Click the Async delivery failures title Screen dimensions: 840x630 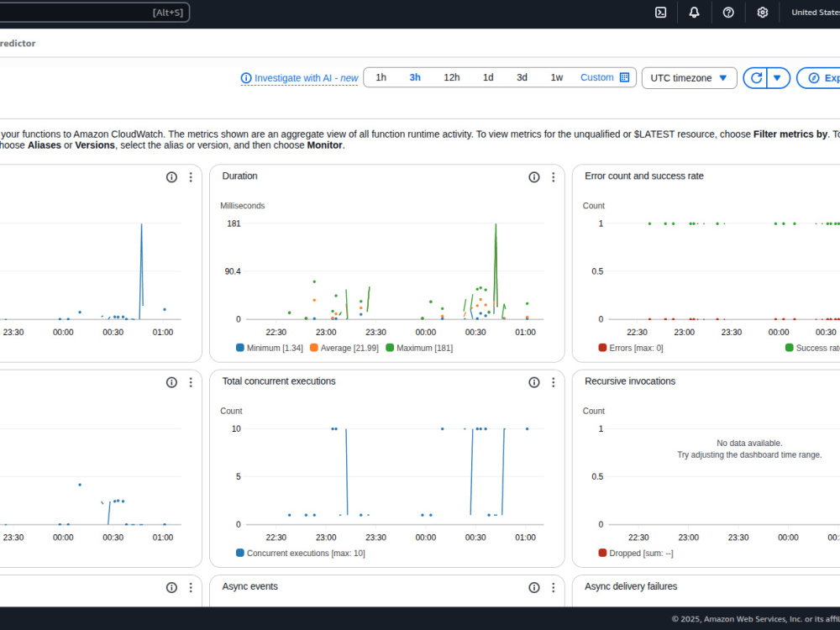point(631,586)
